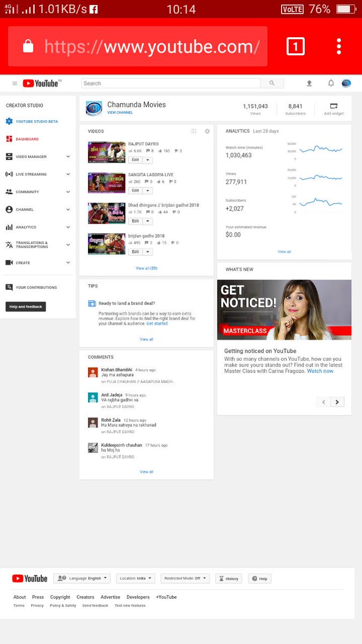
Task: Click the Video Manager sidebar icon
Action: 9,157
